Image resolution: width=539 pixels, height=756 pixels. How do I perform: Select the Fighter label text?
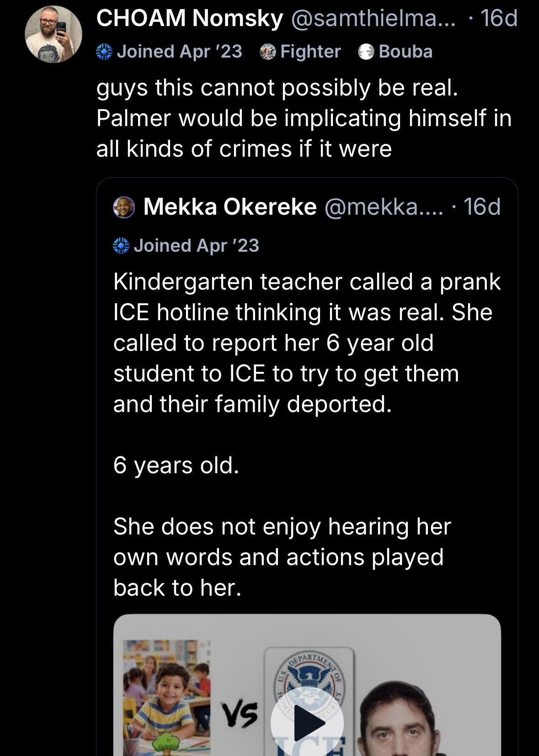click(x=310, y=52)
